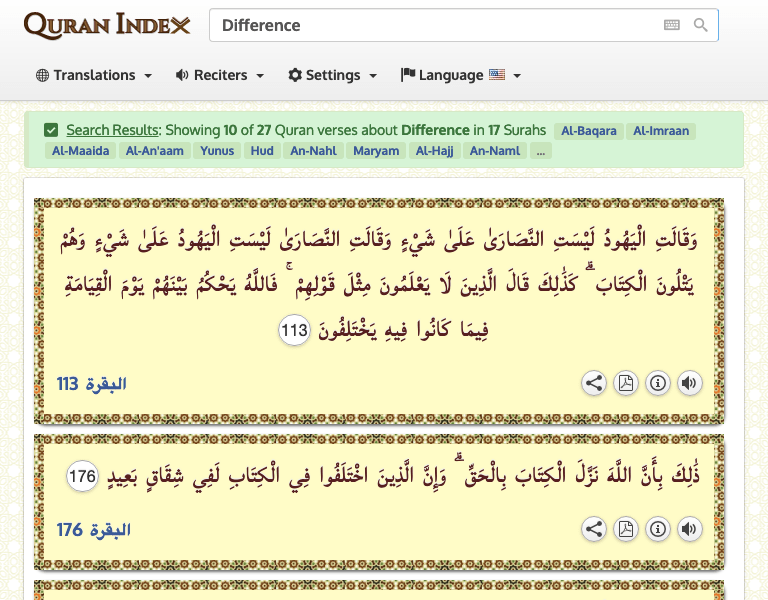Toggle the Search Results checkbox
The height and width of the screenshot is (600, 768).
click(51, 130)
